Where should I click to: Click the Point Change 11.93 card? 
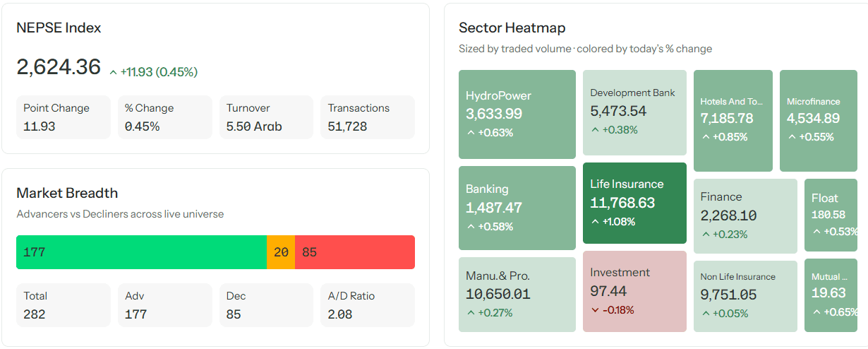64,117
